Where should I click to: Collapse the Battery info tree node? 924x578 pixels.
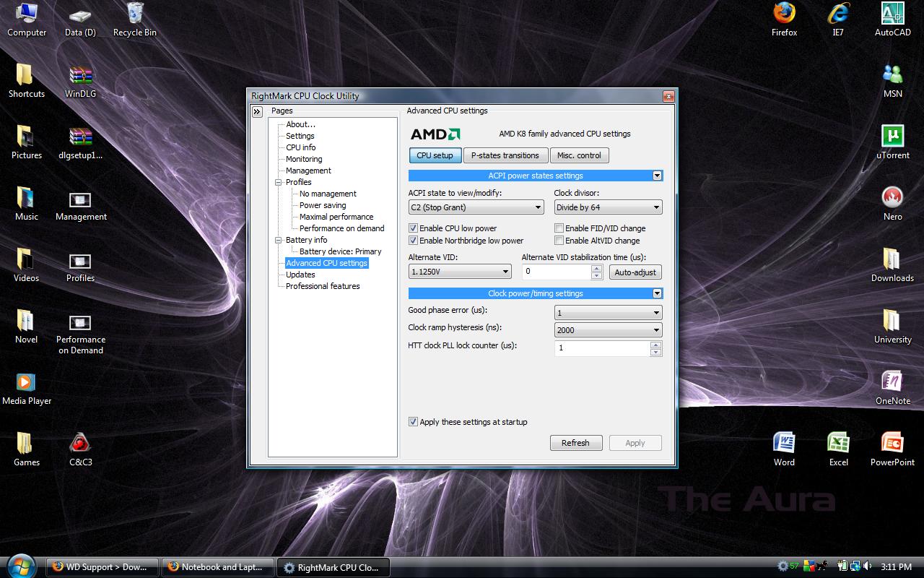pyautogui.click(x=279, y=240)
